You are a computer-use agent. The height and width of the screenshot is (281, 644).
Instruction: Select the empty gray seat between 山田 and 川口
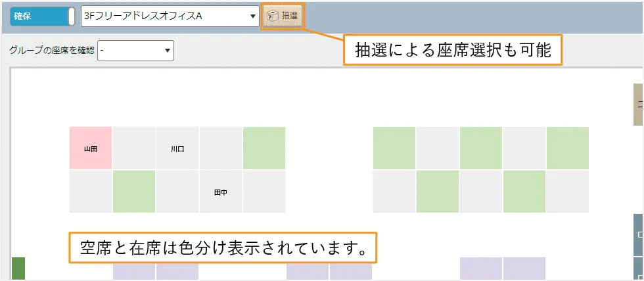click(x=134, y=149)
